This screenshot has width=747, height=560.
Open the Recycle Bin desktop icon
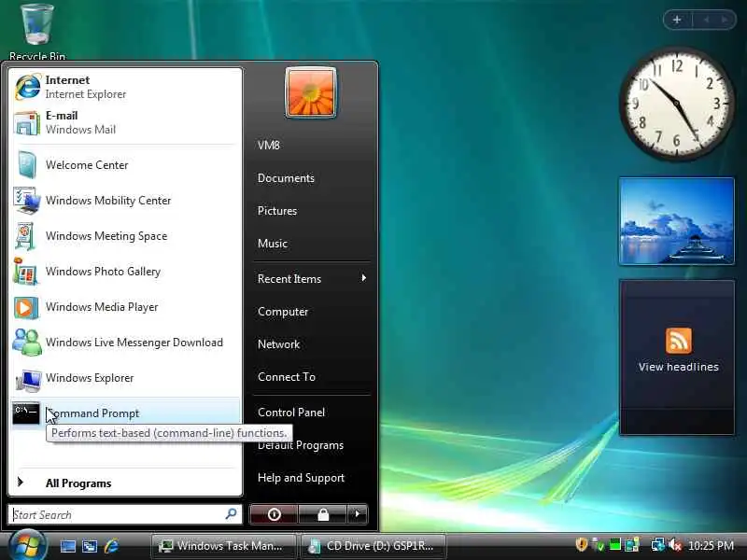(37, 32)
